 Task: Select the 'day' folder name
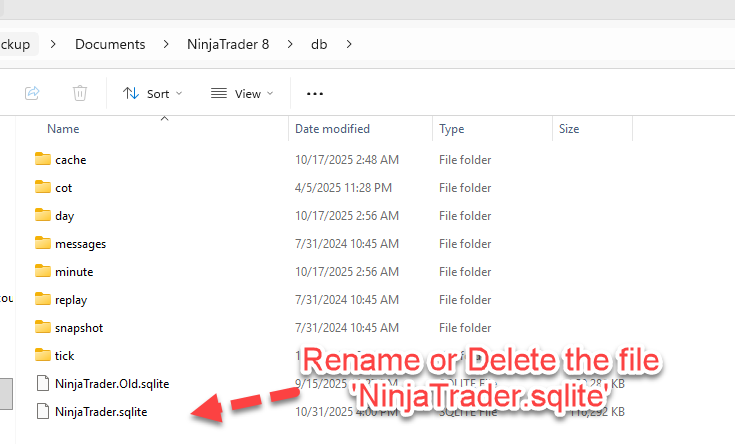point(65,216)
